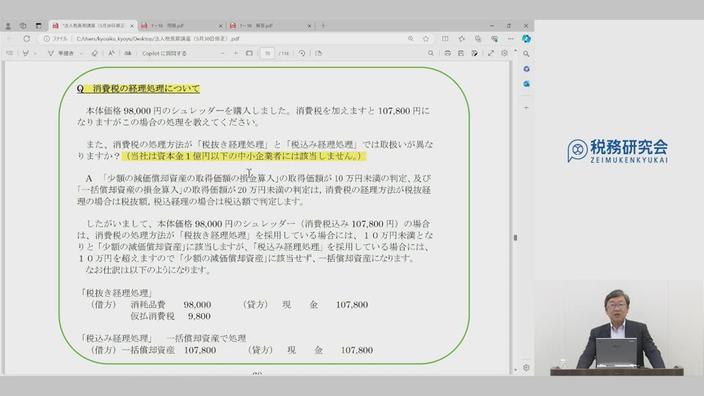Close the second PDF tab
This screenshot has height=396, width=704.
click(220, 26)
